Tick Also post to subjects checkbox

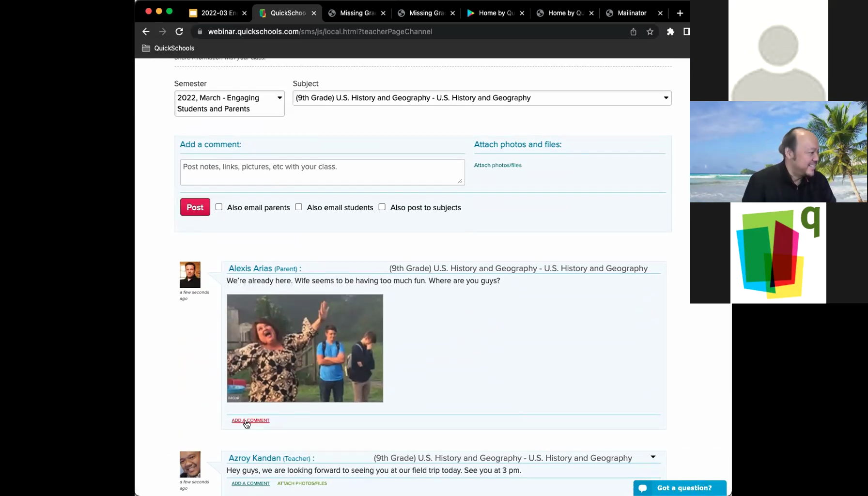382,207
